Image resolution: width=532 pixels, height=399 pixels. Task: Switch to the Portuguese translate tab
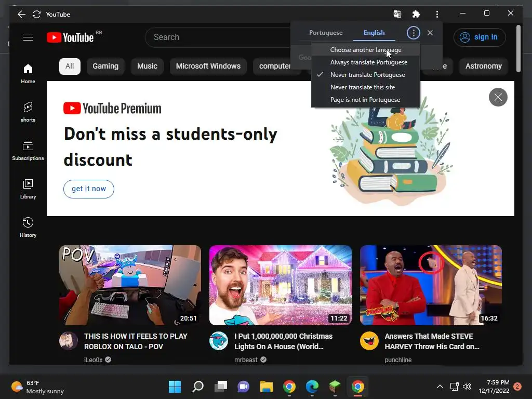[x=326, y=33]
